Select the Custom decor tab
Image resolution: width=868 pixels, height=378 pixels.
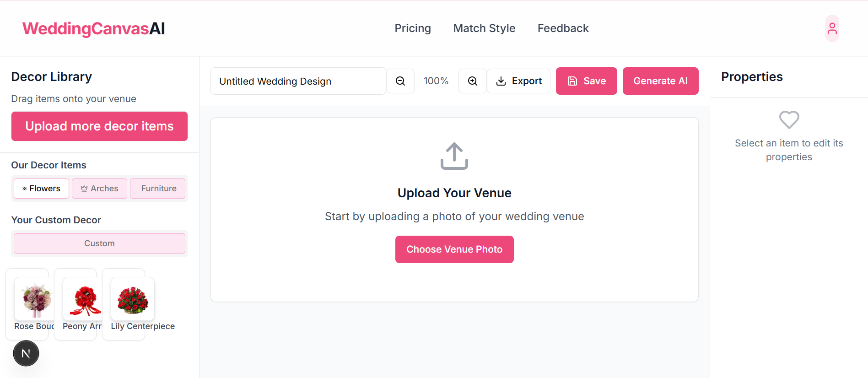click(x=99, y=243)
